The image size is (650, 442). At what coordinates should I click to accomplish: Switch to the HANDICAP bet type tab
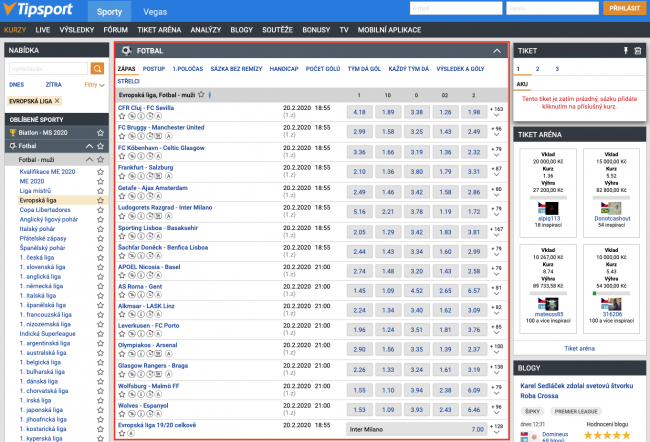point(286,68)
